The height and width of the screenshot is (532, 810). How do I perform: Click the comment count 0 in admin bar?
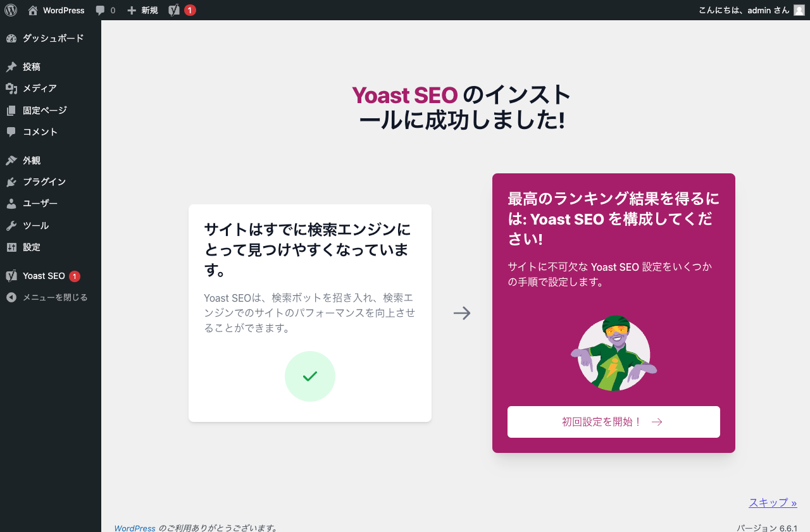click(x=113, y=10)
